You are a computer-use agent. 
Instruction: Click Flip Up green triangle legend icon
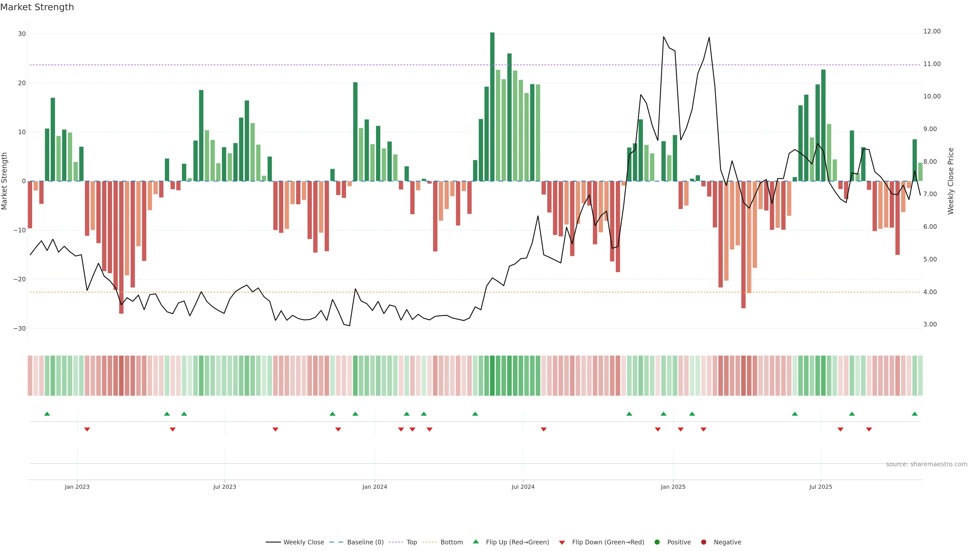point(475,542)
